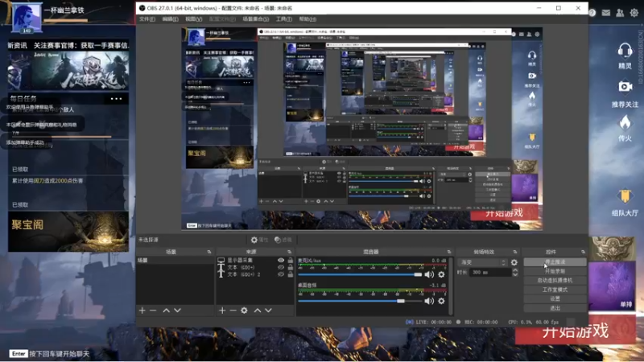
Task: Toggle lock on 文本 (GDI+) 2 source
Action: point(291,274)
